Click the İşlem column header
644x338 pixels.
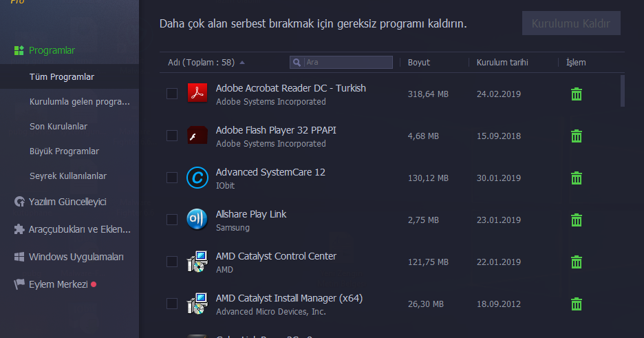(576, 63)
